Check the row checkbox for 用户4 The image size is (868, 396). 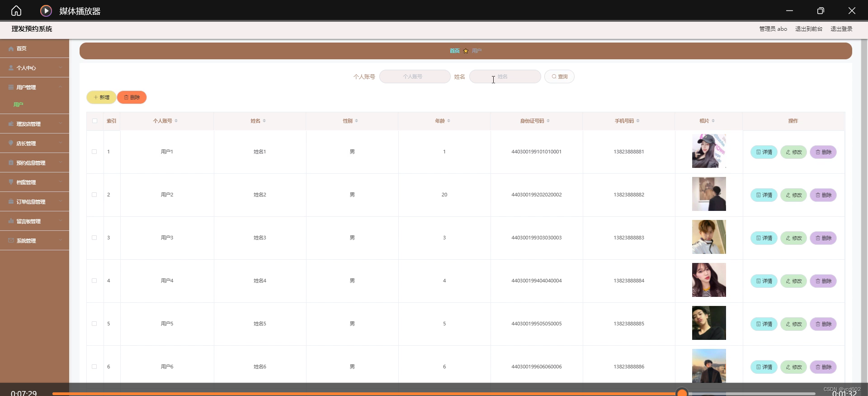94,281
